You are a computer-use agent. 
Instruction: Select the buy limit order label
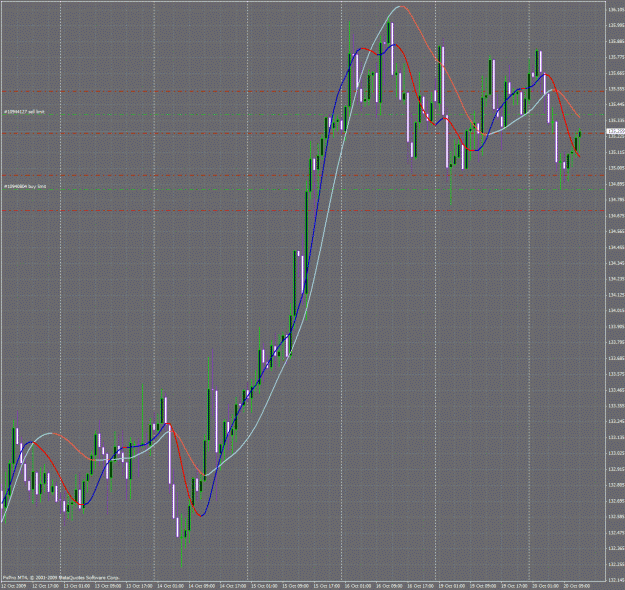25,186
